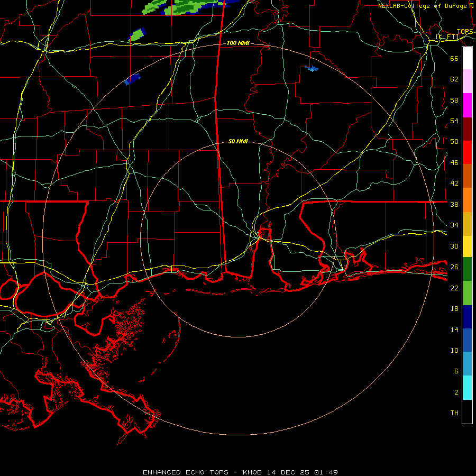Click the '14' legend value

[x=454, y=329]
